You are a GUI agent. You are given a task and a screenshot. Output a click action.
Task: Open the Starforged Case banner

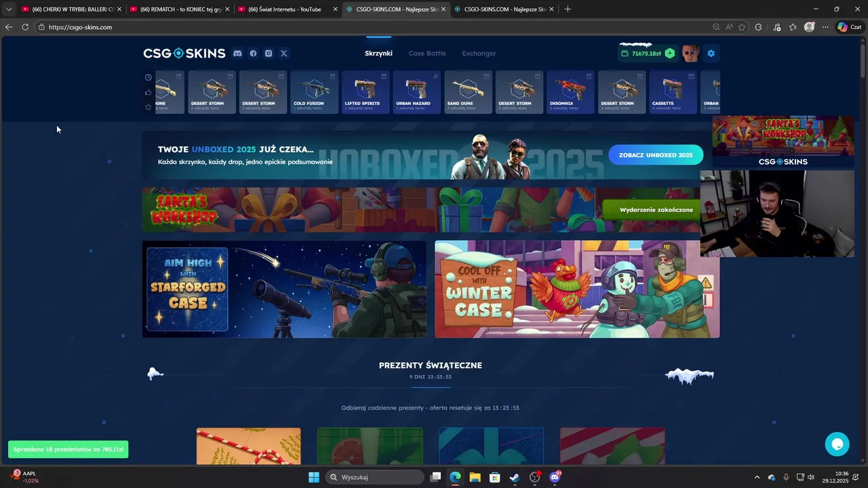click(x=285, y=289)
